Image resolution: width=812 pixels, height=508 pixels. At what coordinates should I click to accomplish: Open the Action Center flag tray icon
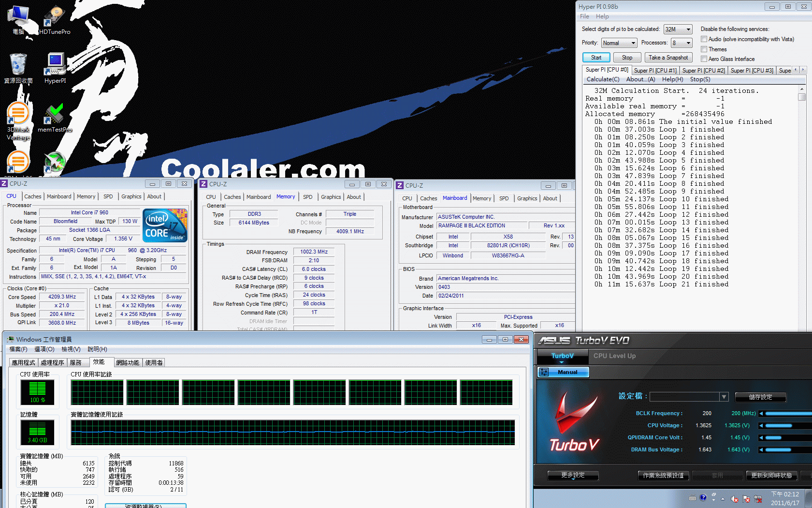click(746, 499)
